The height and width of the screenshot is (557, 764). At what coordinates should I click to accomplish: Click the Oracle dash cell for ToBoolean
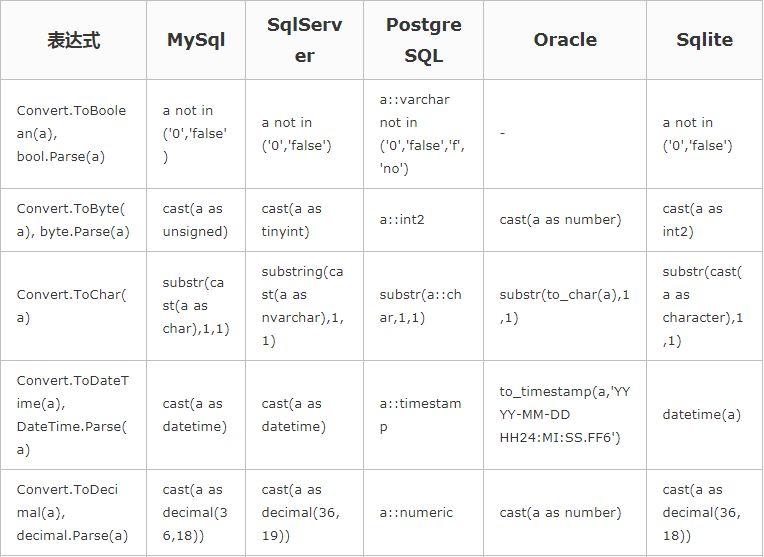pyautogui.click(x=565, y=134)
